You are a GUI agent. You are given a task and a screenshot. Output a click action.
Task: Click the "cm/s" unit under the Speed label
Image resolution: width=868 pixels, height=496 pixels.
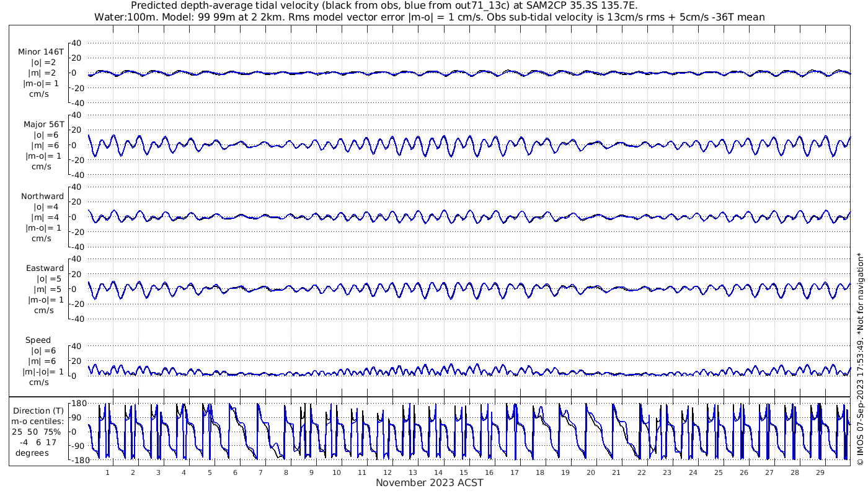(x=40, y=383)
